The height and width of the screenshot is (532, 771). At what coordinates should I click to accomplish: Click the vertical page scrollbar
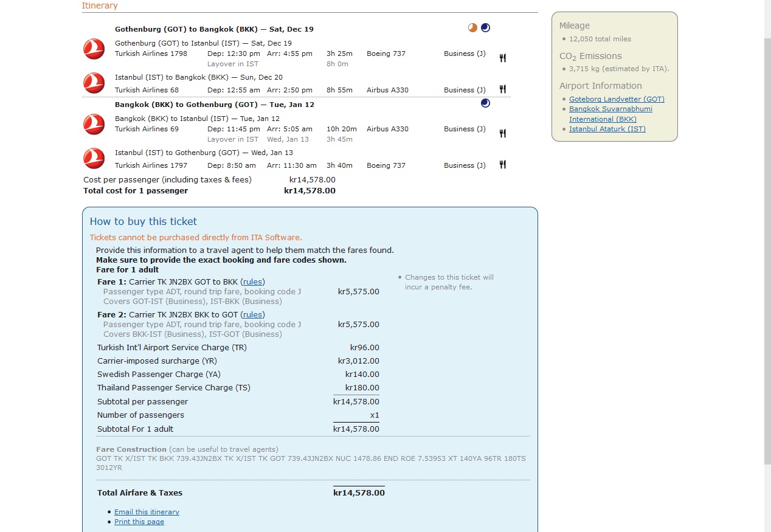(767, 243)
